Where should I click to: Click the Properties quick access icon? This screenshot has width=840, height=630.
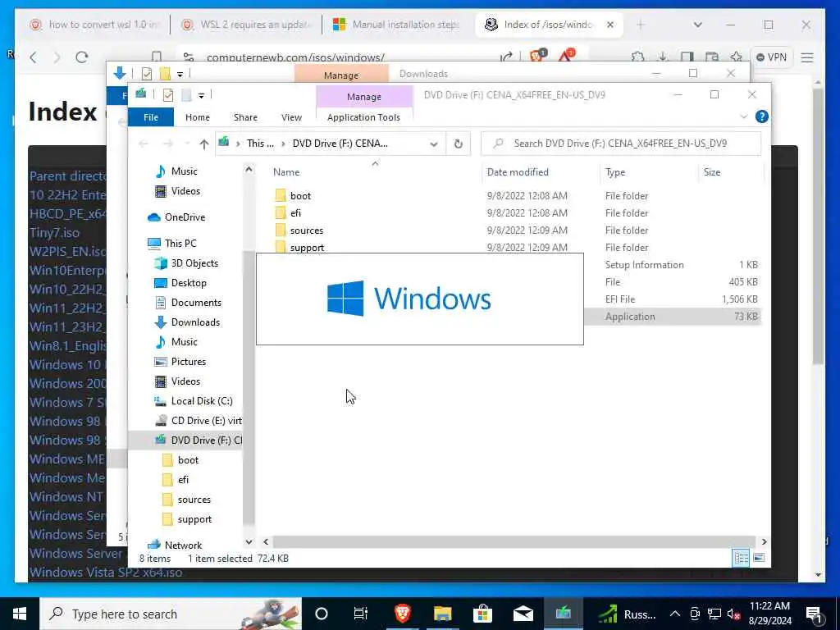[x=167, y=95]
